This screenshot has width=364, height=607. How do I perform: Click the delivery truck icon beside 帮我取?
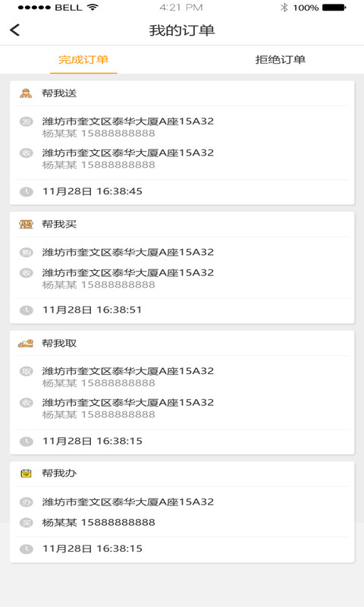point(26,343)
